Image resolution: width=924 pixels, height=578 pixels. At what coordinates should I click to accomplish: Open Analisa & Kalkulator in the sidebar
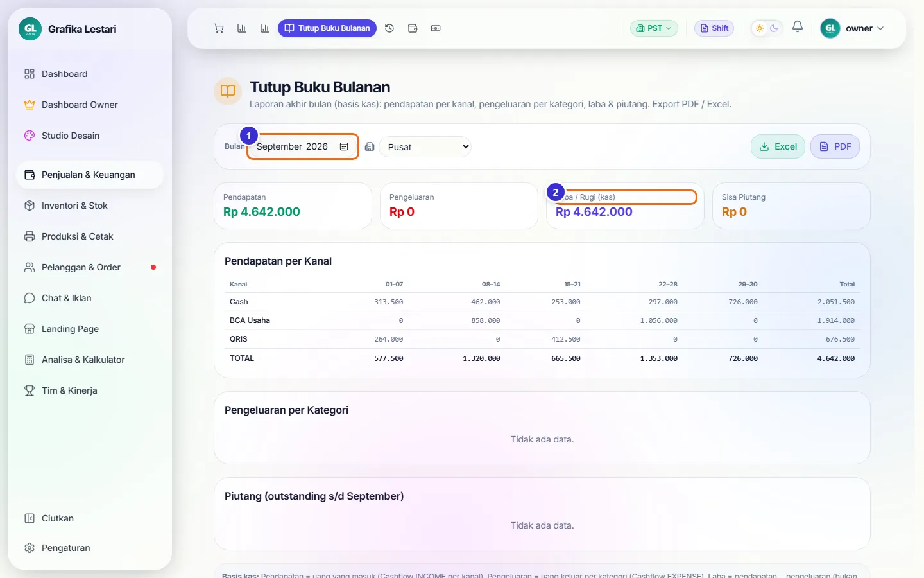[90, 360]
